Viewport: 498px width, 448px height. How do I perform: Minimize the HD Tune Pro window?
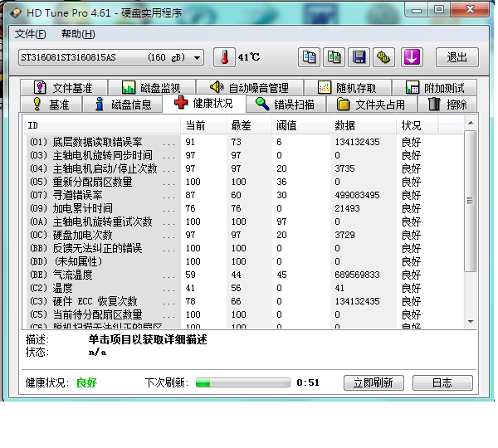417,10
